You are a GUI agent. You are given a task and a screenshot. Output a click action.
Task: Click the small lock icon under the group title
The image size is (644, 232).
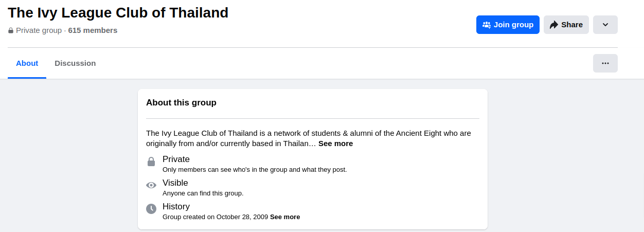coord(11,31)
